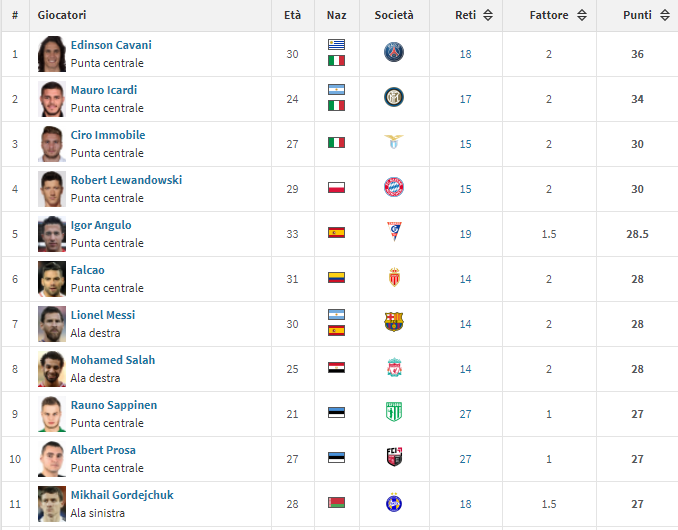
Task: Sort table by Fattore column arrows
Action: pyautogui.click(x=582, y=15)
